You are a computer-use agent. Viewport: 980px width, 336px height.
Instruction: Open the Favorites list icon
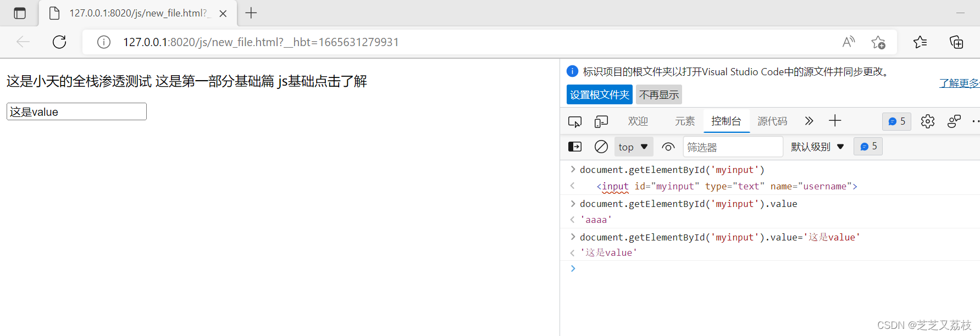[x=920, y=42]
